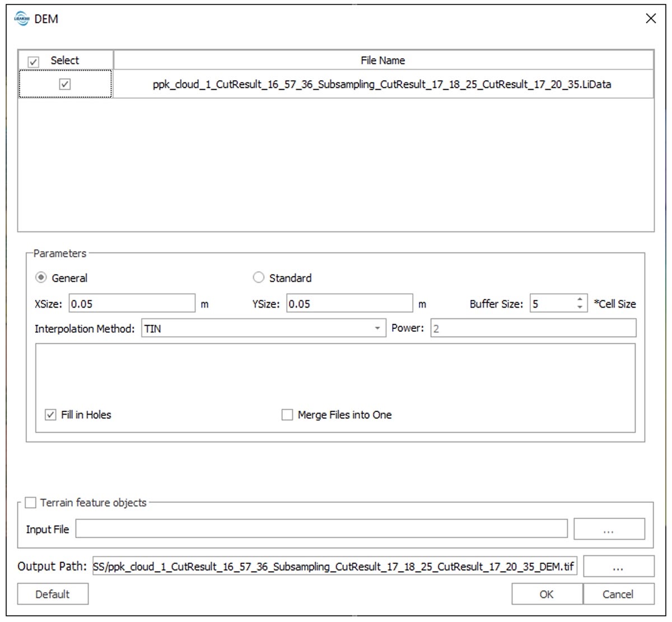Click the DEM app logo icon
Image resolution: width=672 pixels, height=622 pixels.
tap(21, 18)
